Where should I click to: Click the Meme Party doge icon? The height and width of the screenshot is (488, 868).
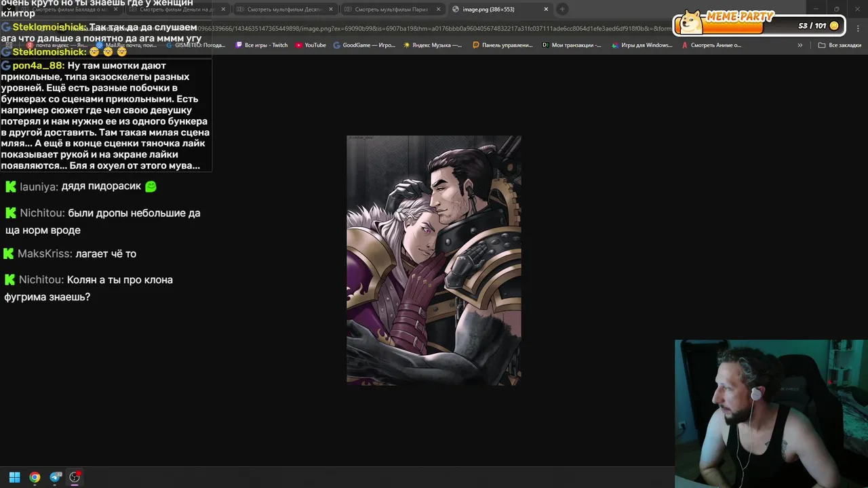690,22
